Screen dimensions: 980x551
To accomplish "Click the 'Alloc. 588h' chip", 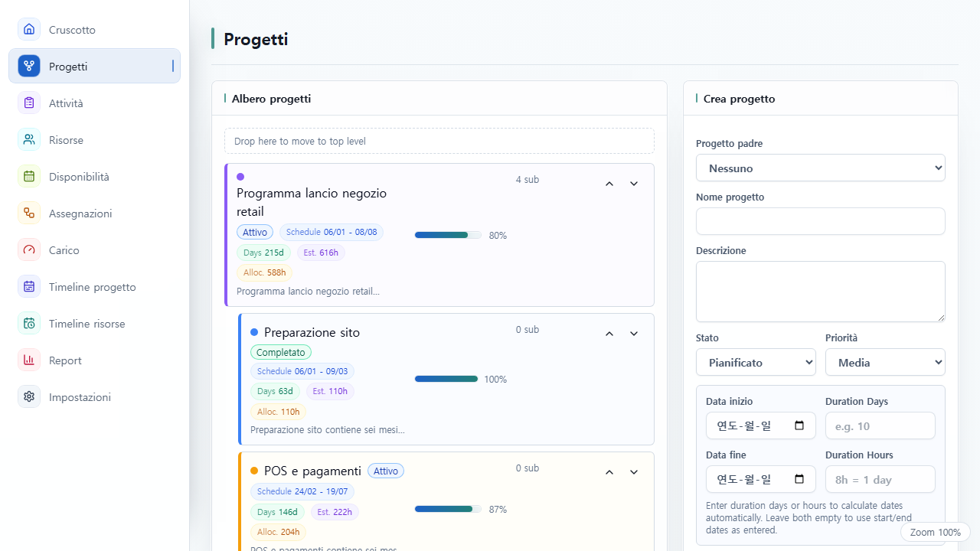I will [x=264, y=272].
